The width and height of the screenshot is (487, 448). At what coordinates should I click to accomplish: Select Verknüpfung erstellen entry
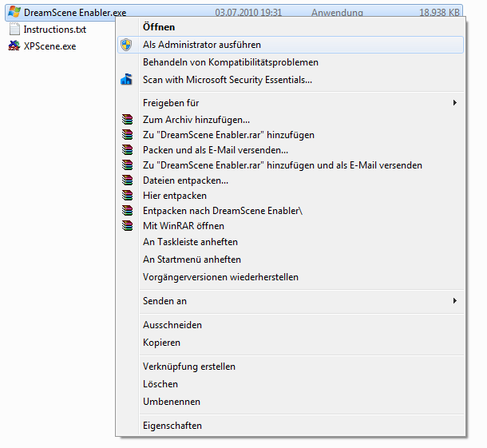(x=188, y=367)
